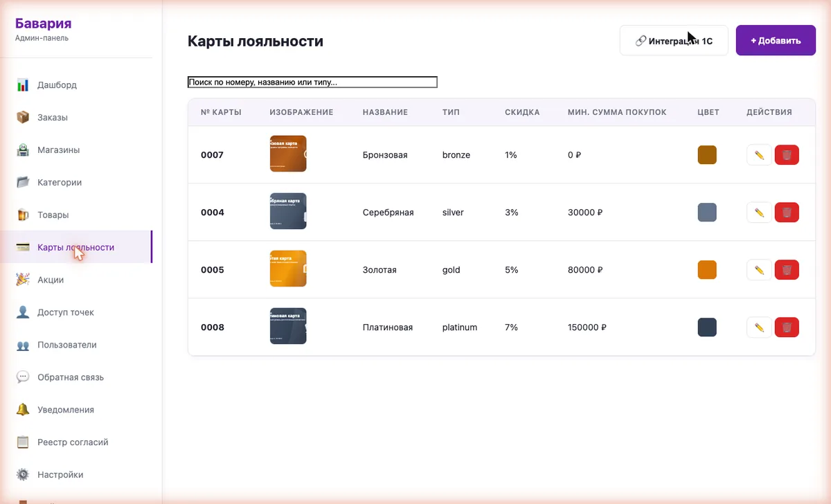The height and width of the screenshot is (504, 831).
Task: Click the Заказы box icon
Action: [x=23, y=118]
